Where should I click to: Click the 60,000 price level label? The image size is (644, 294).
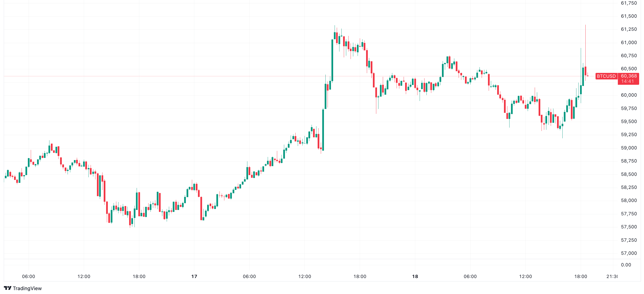[x=628, y=95]
